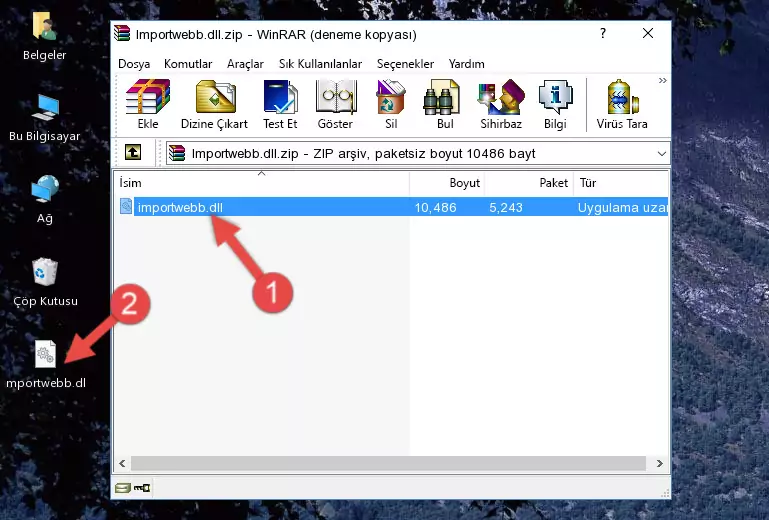
Task: Click the key icon in status bar
Action: (142, 488)
